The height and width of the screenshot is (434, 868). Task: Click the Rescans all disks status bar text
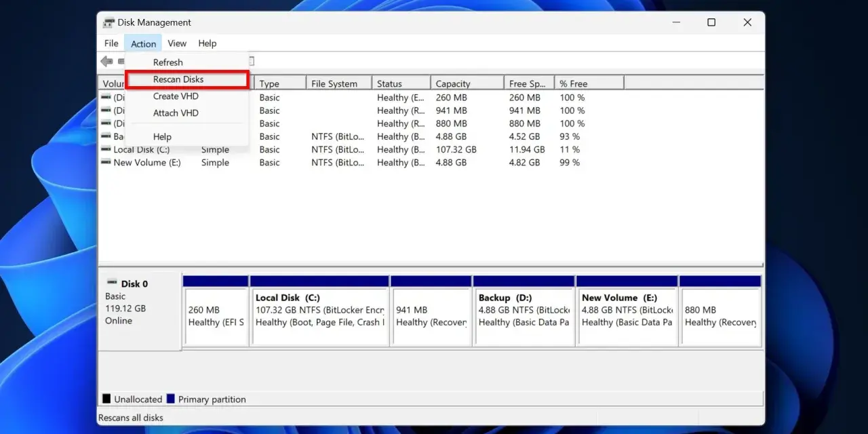point(131,418)
